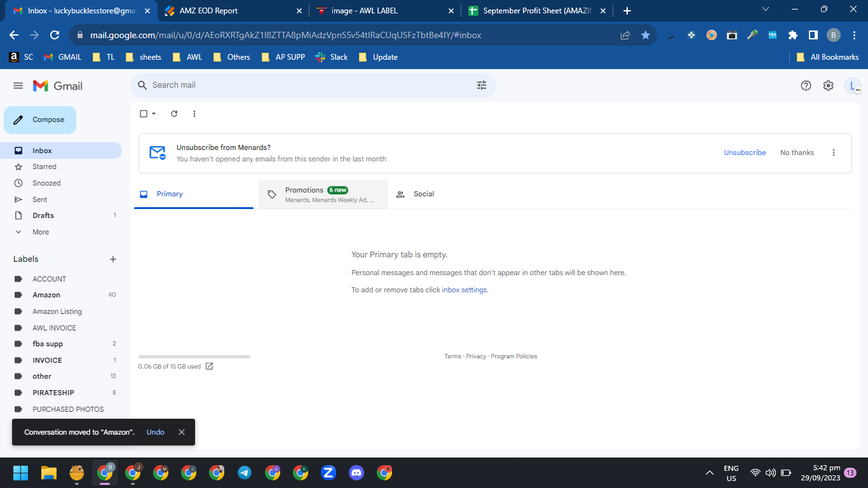Open the Drafts folder
The height and width of the screenshot is (488, 868).
pyautogui.click(x=61, y=215)
